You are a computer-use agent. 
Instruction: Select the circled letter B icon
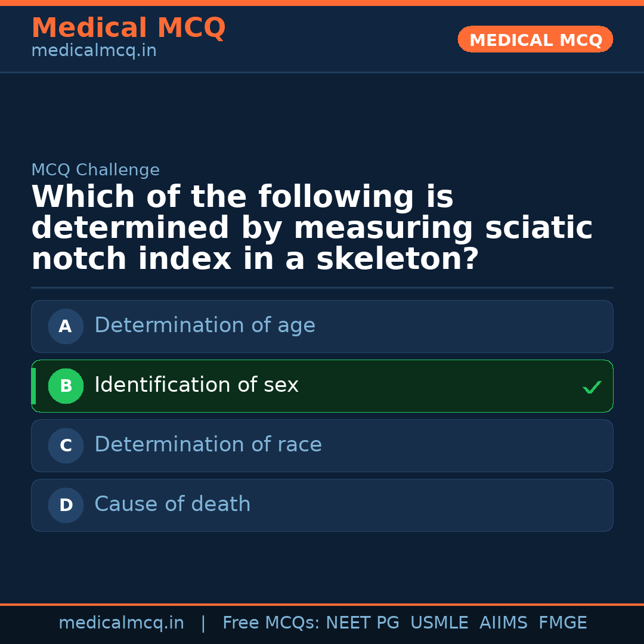(66, 386)
